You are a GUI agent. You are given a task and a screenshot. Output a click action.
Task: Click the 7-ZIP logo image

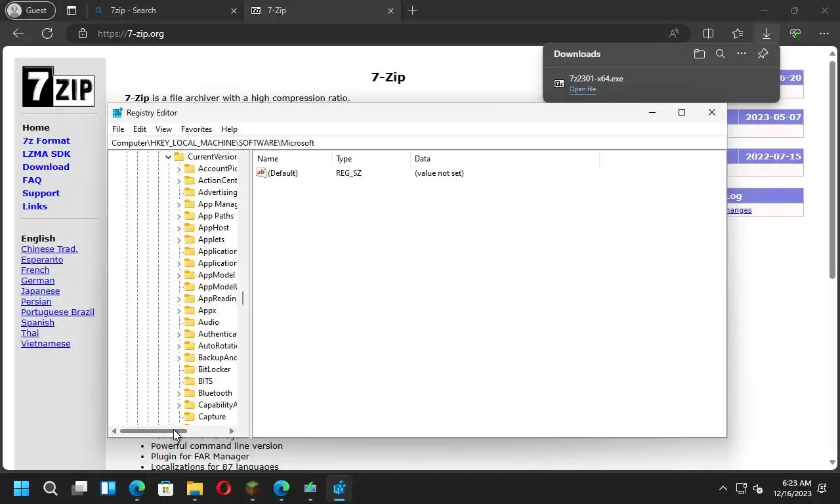click(58, 87)
